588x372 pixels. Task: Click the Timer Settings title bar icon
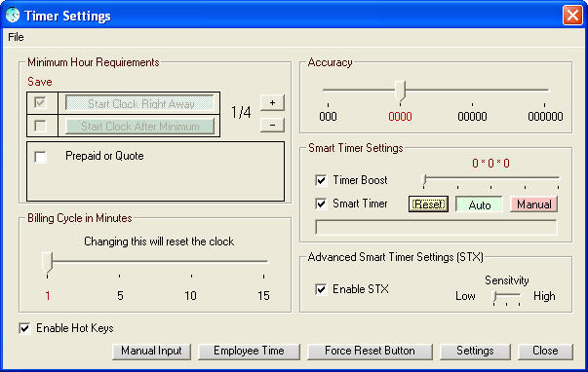[13, 15]
